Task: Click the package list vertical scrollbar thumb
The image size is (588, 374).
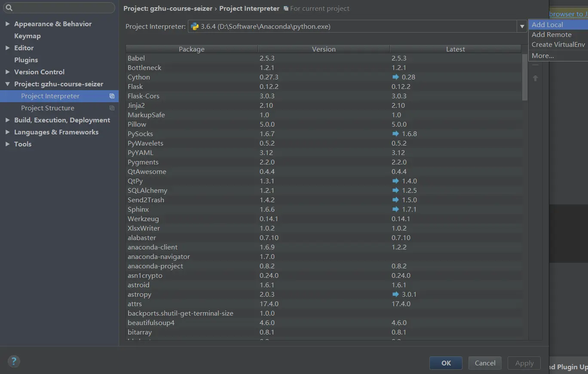Action: tap(524, 77)
